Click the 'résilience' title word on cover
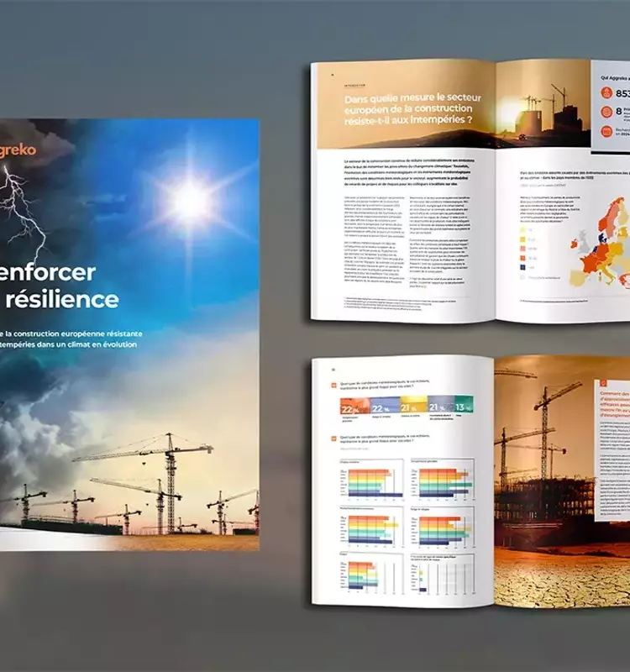The width and height of the screenshot is (630, 672). tap(62, 299)
